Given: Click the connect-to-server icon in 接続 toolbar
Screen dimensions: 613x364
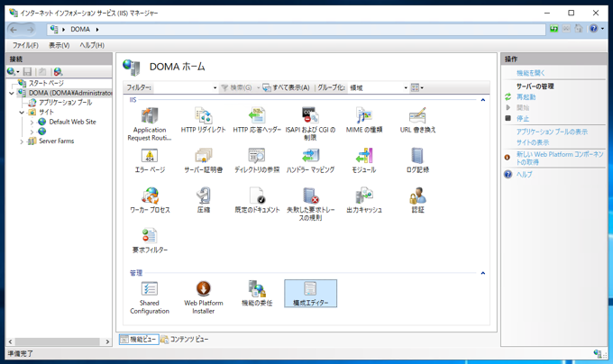Looking at the screenshot, I should click(13, 71).
